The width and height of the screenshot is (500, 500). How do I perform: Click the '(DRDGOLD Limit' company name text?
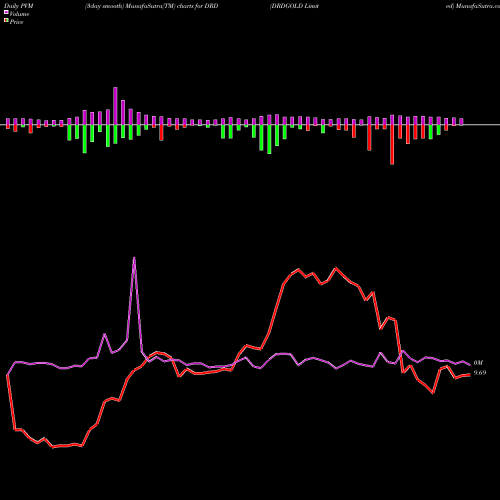click(x=294, y=6)
